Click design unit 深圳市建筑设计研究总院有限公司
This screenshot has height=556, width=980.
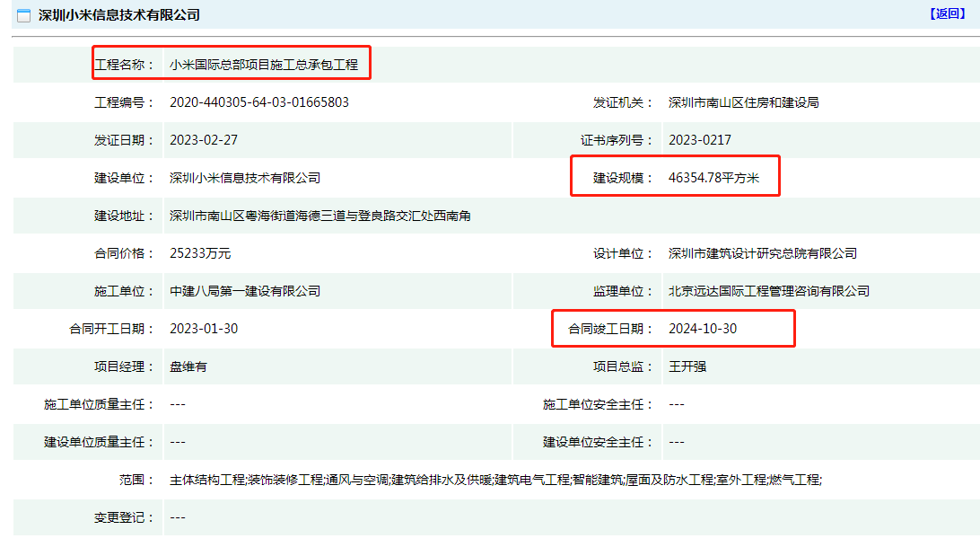tap(763, 253)
